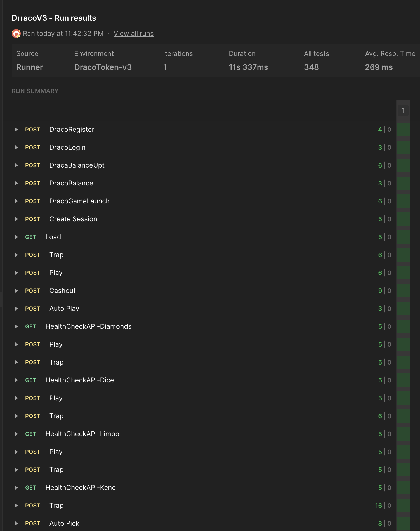Expand the Create Session row arrow

[x=16, y=219]
